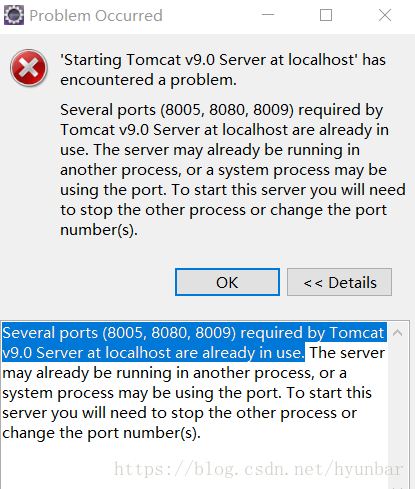
Task: Collapse the details with << Details button
Action: [x=339, y=282]
